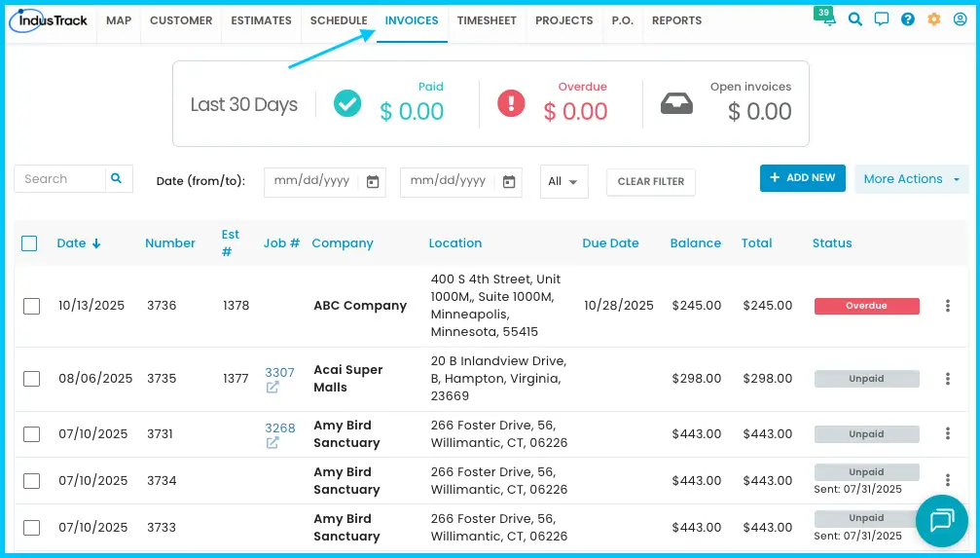The height and width of the screenshot is (558, 980).
Task: Open the calendar picker for from-date
Action: (373, 182)
